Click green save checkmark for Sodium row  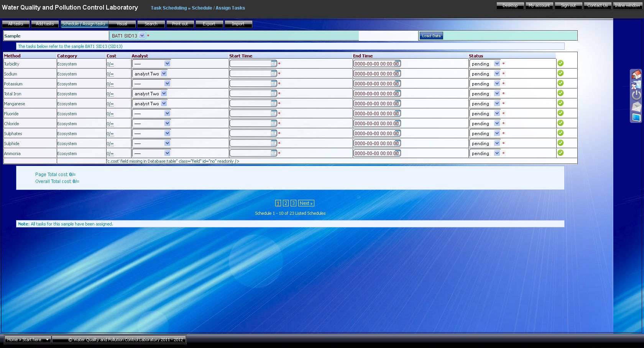(x=560, y=73)
